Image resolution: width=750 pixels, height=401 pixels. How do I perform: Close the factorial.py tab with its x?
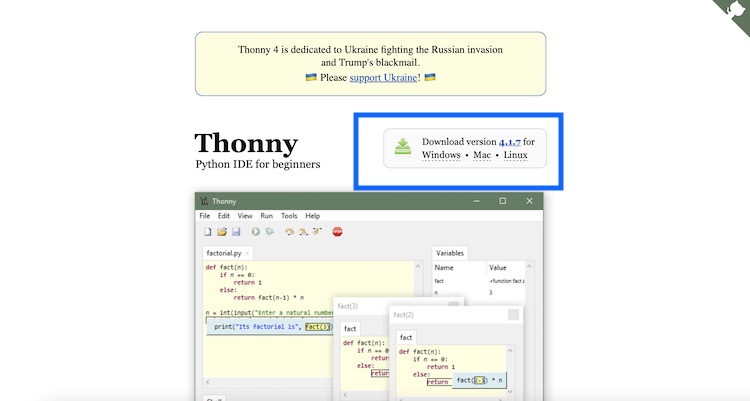point(247,253)
